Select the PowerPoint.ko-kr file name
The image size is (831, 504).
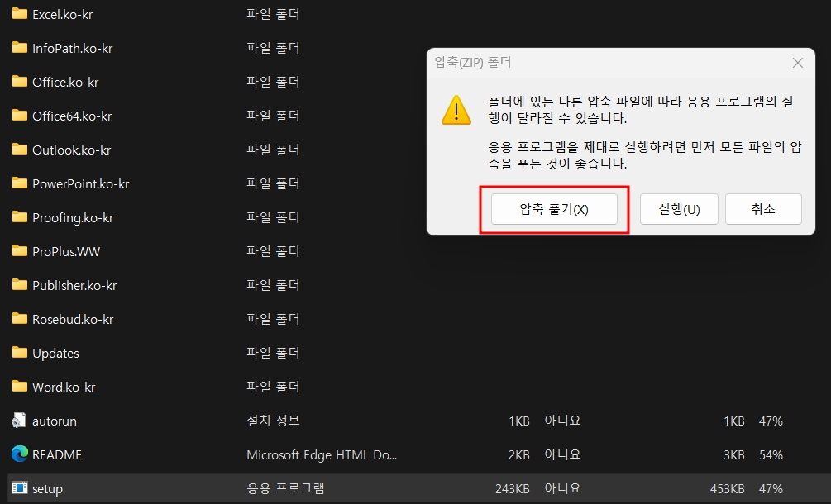80,184
